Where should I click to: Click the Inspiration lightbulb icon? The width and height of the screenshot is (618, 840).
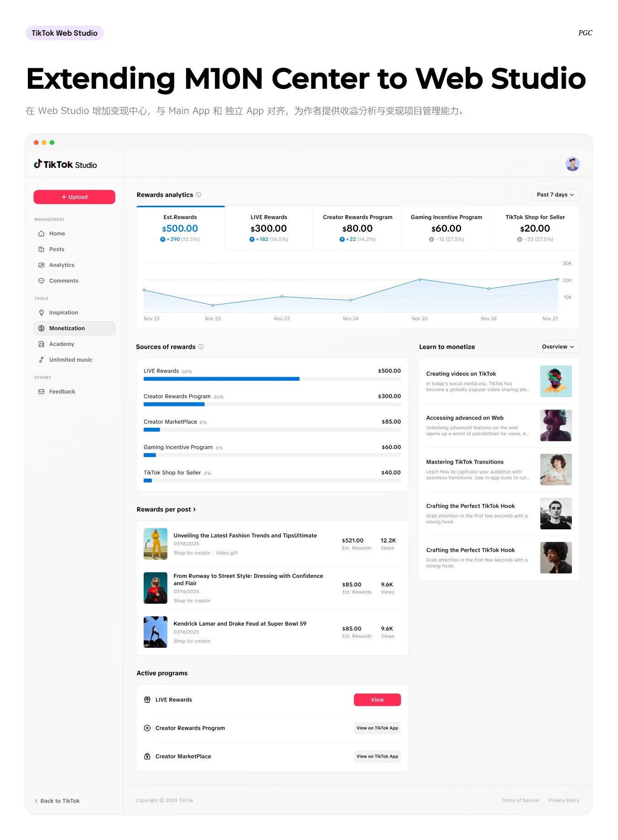point(41,312)
